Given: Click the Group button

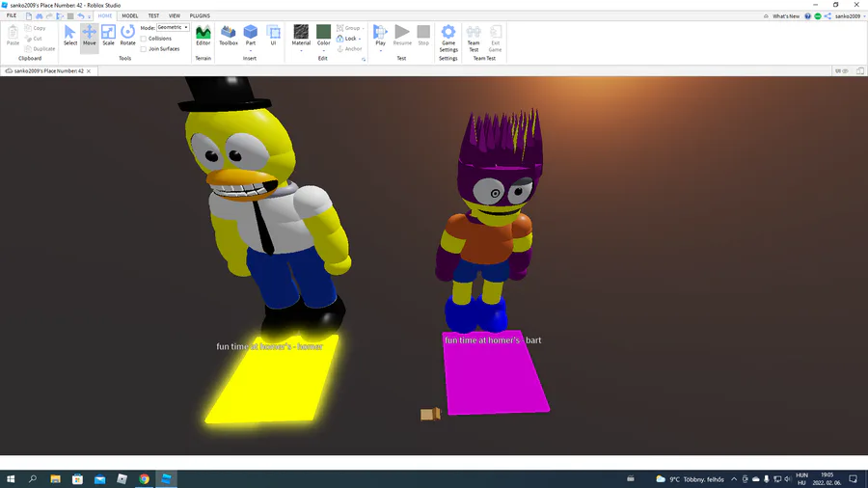Looking at the screenshot, I should coord(348,28).
